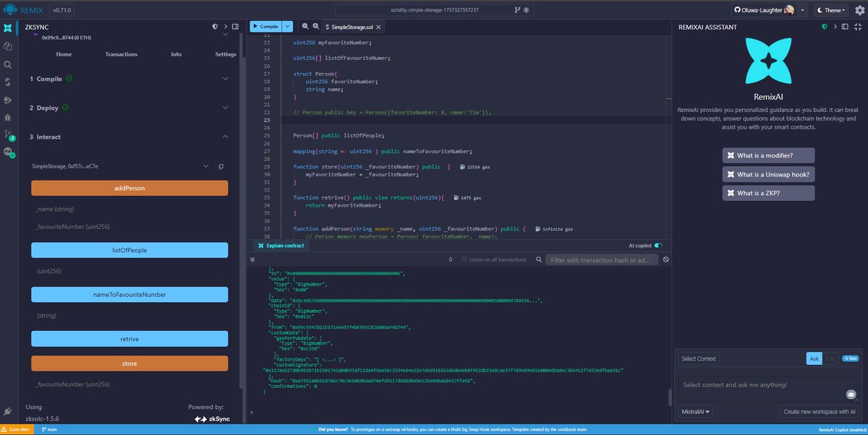This screenshot has width=868, height=435.
Task: Focus the _name (string) input for addPerson
Action: (129, 209)
